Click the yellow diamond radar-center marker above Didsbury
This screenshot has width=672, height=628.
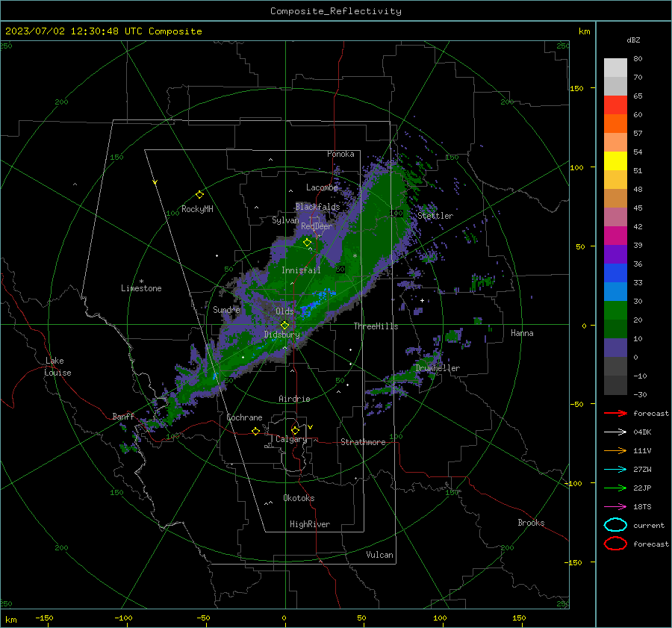point(284,326)
